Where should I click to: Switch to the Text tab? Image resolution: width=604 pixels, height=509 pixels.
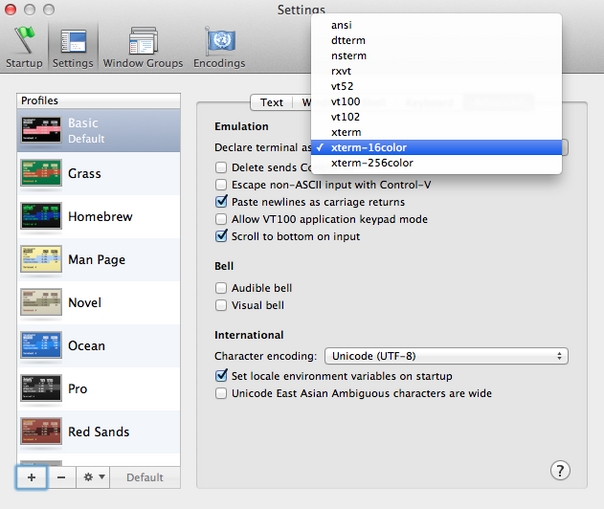point(271,102)
